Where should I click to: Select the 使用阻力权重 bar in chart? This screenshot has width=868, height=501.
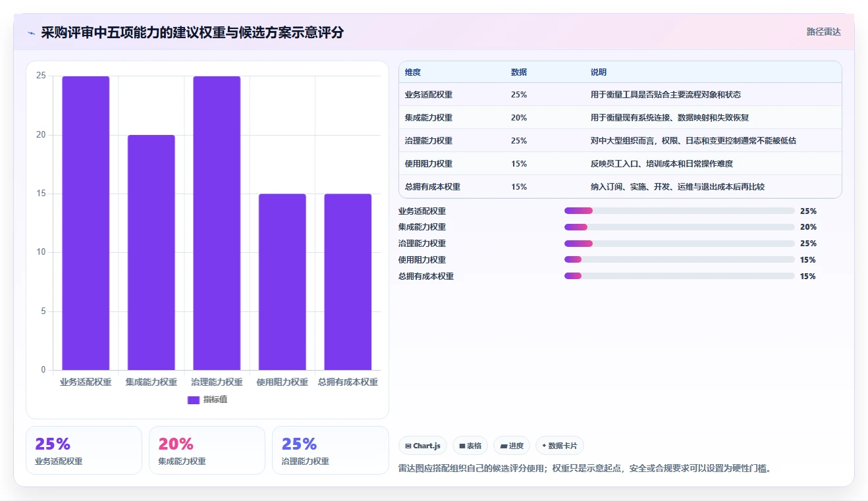pos(282,282)
